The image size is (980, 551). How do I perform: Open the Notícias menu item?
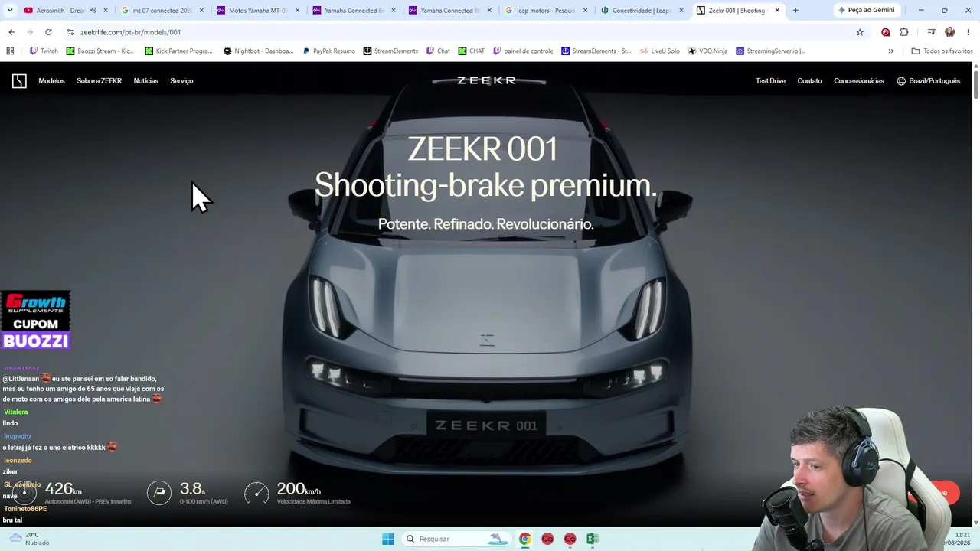pos(145,81)
